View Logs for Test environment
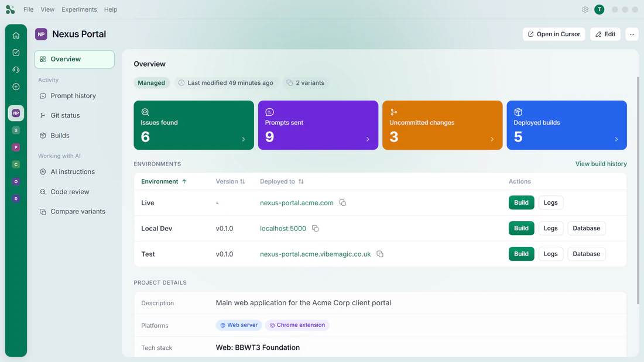The width and height of the screenshot is (644, 362). (x=550, y=254)
